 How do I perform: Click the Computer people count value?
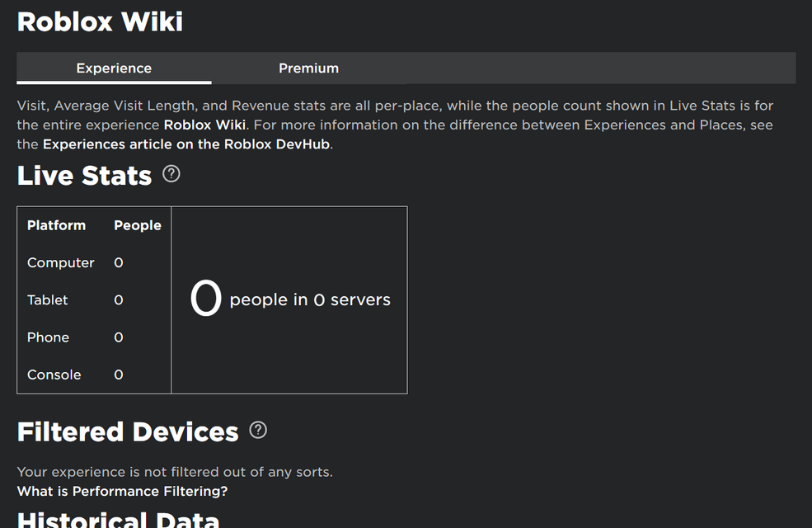[x=119, y=263]
